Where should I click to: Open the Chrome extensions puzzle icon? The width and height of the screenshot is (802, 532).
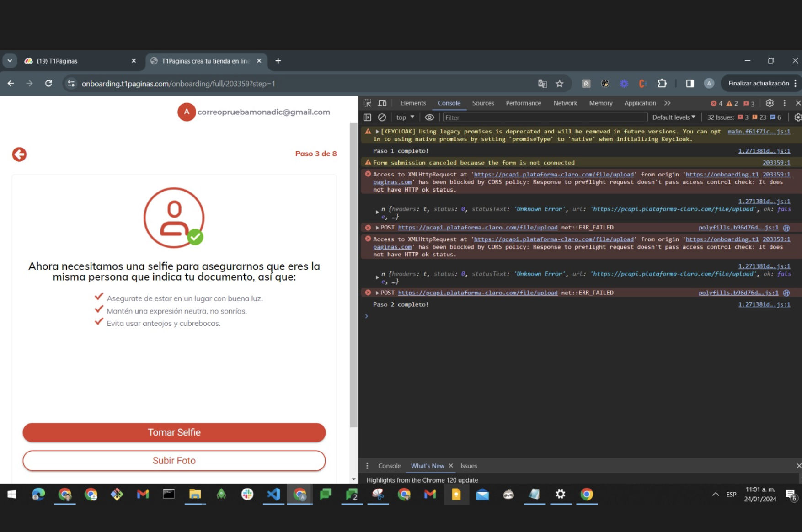[662, 84]
